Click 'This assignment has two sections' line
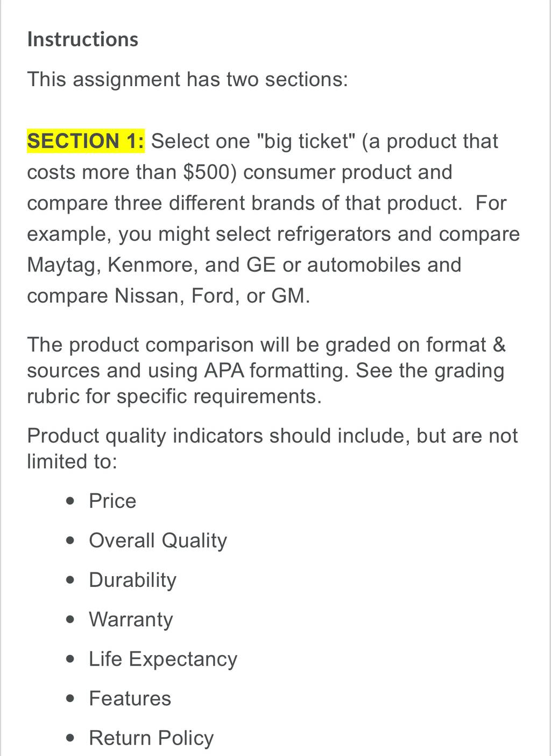This screenshot has width=551, height=756. click(x=188, y=80)
